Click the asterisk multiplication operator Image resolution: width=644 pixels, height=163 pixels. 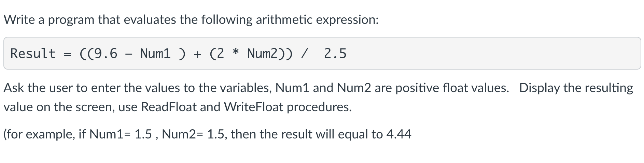(236, 53)
